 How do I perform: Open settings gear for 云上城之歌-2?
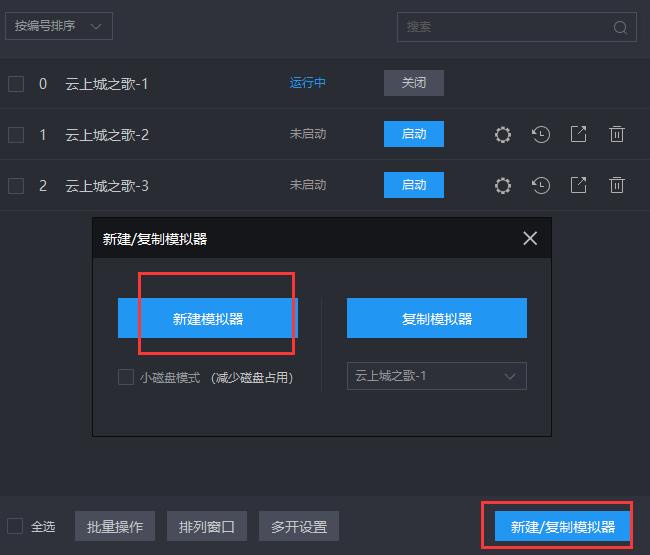(503, 135)
